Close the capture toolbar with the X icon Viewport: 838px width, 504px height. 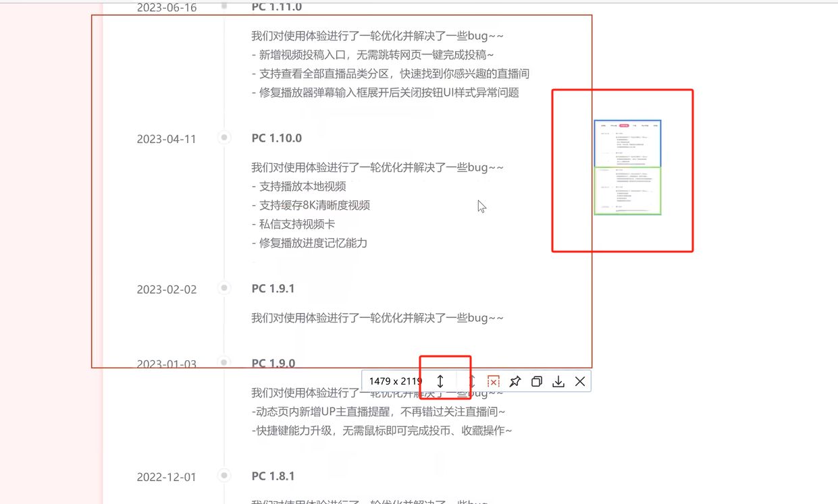579,381
